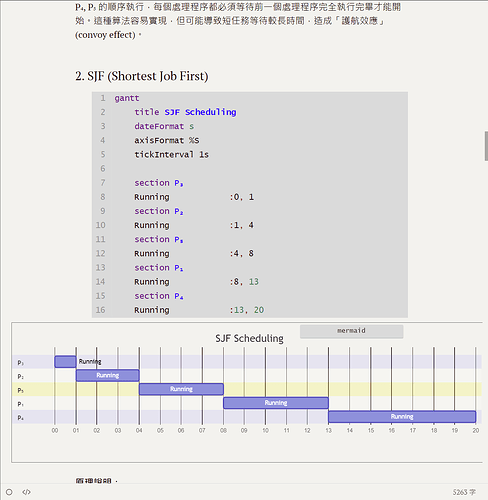Click "section P₃" on code line 7

[x=159, y=183]
